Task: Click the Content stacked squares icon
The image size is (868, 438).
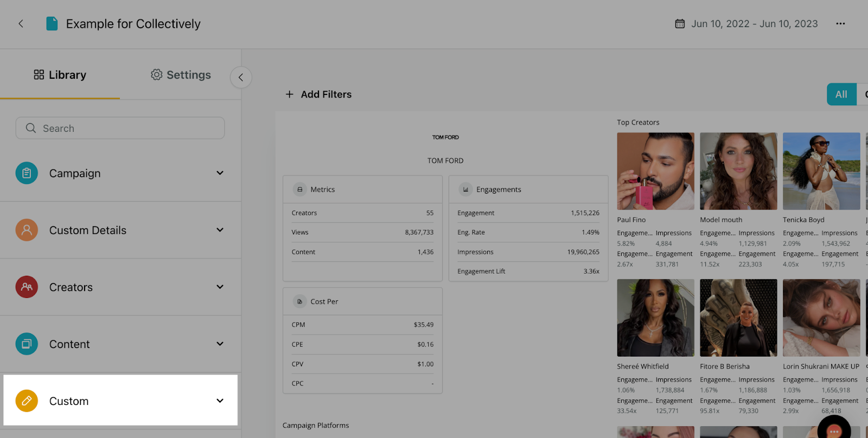Action: click(x=27, y=344)
